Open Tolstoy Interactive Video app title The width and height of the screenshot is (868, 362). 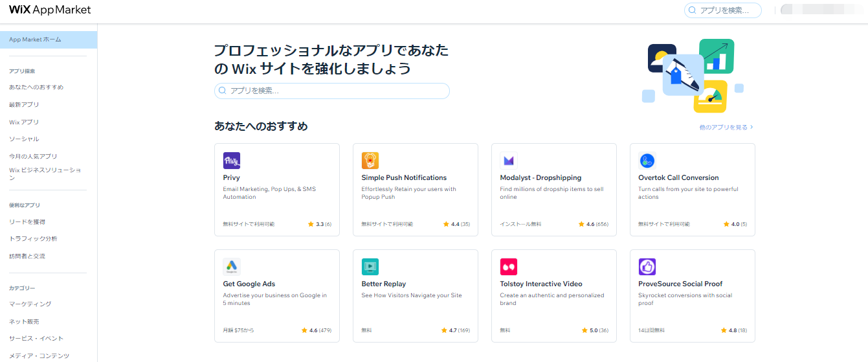(x=541, y=284)
